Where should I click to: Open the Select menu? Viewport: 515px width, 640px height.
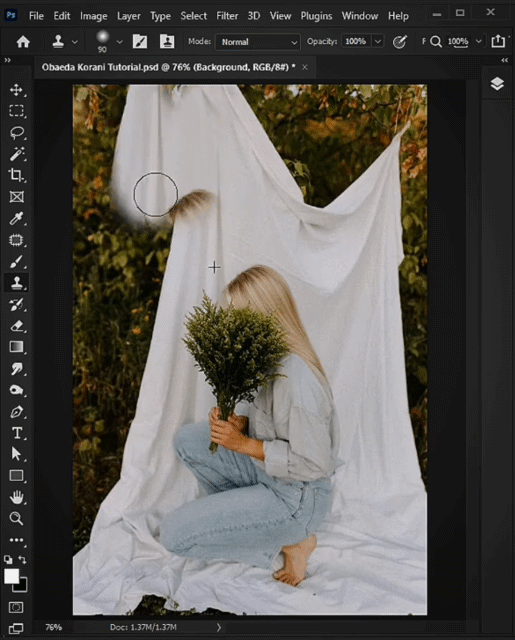(x=193, y=16)
